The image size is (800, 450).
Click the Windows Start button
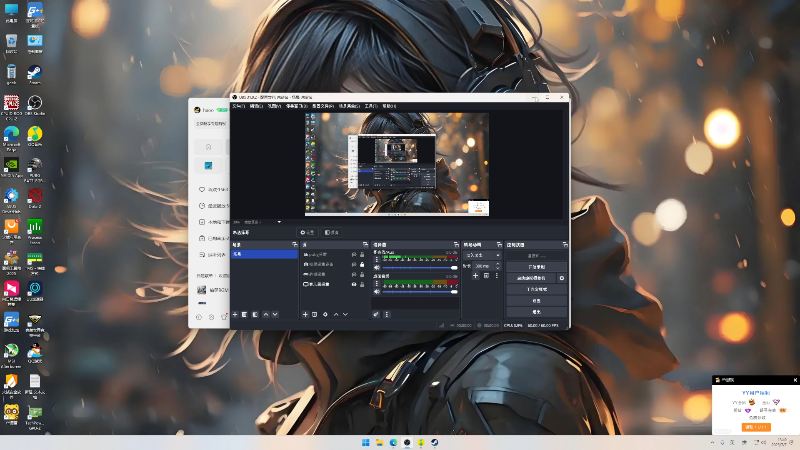[366, 442]
